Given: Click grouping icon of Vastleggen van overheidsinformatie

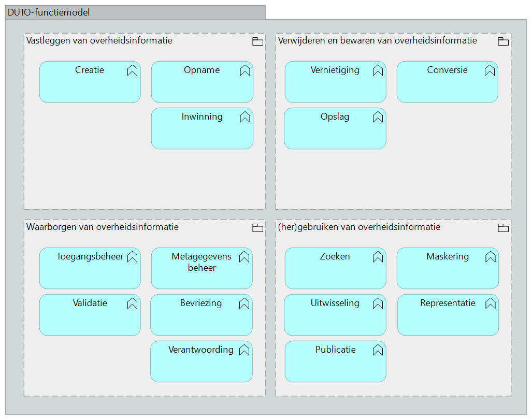Looking at the screenshot, I should coord(257,41).
